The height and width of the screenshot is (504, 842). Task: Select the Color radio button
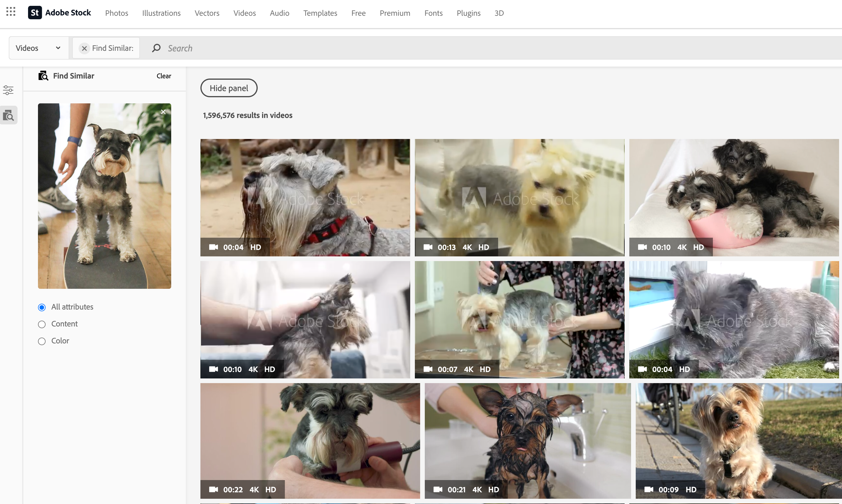(42, 341)
